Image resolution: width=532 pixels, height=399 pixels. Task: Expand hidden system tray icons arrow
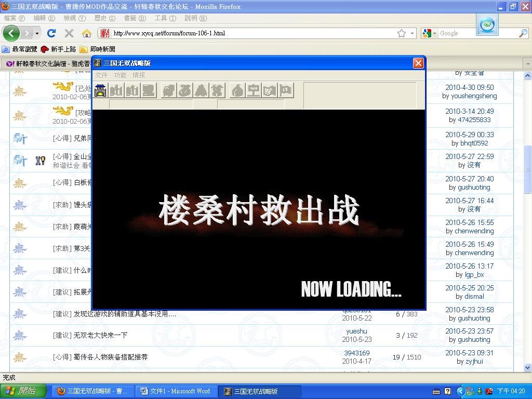pyautogui.click(x=460, y=391)
